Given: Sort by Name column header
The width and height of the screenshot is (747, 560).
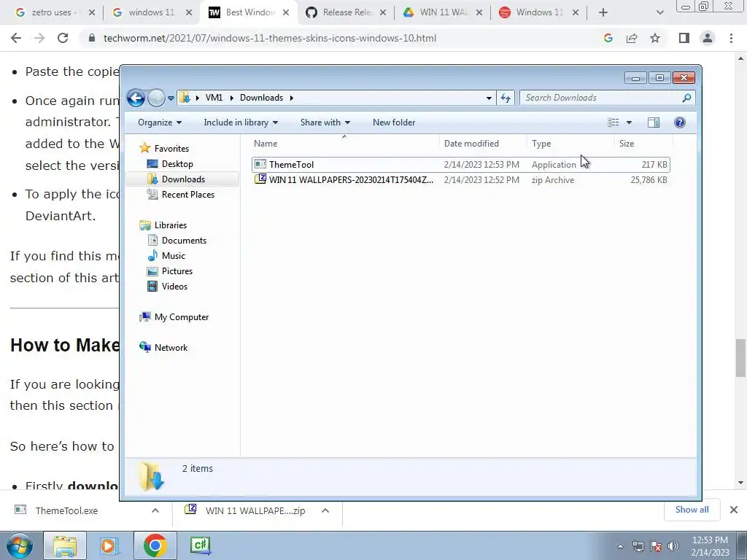Looking at the screenshot, I should pos(344,144).
